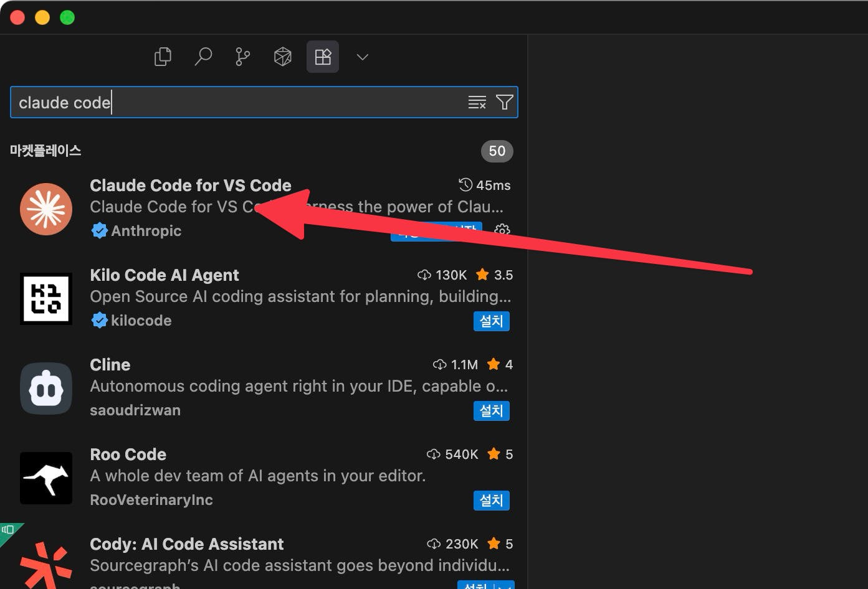Install Cline with its 설치 button

pyautogui.click(x=492, y=411)
